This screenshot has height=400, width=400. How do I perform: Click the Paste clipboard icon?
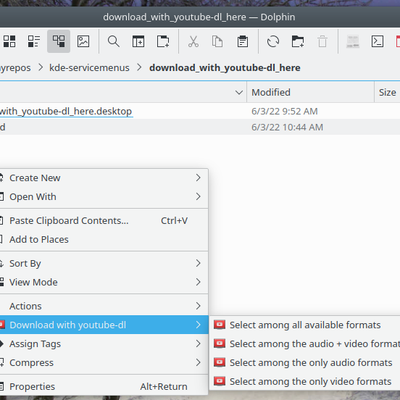[242, 41]
